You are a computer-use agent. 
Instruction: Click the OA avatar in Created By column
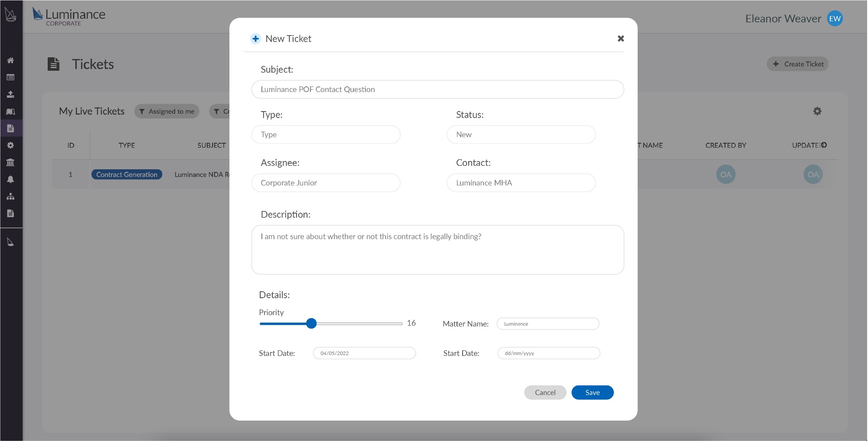[726, 174]
